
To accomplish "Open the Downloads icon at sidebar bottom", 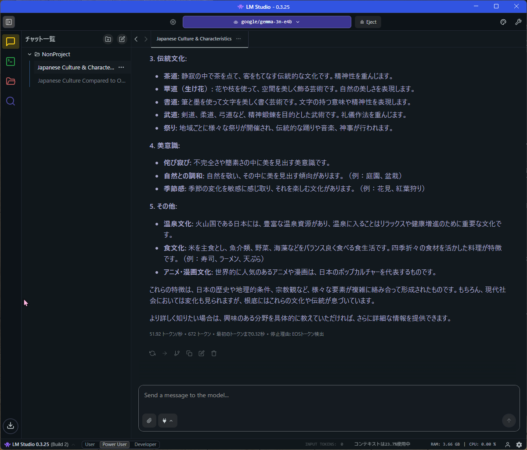I will click(x=10, y=426).
